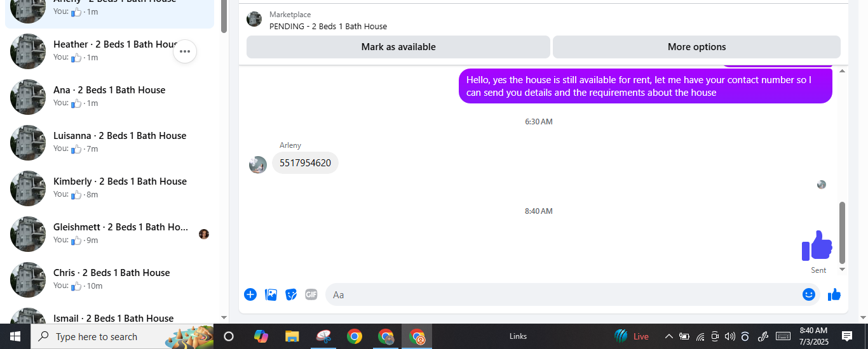Open the Live cricket widget on taskbar
The height and width of the screenshot is (349, 868).
point(632,336)
